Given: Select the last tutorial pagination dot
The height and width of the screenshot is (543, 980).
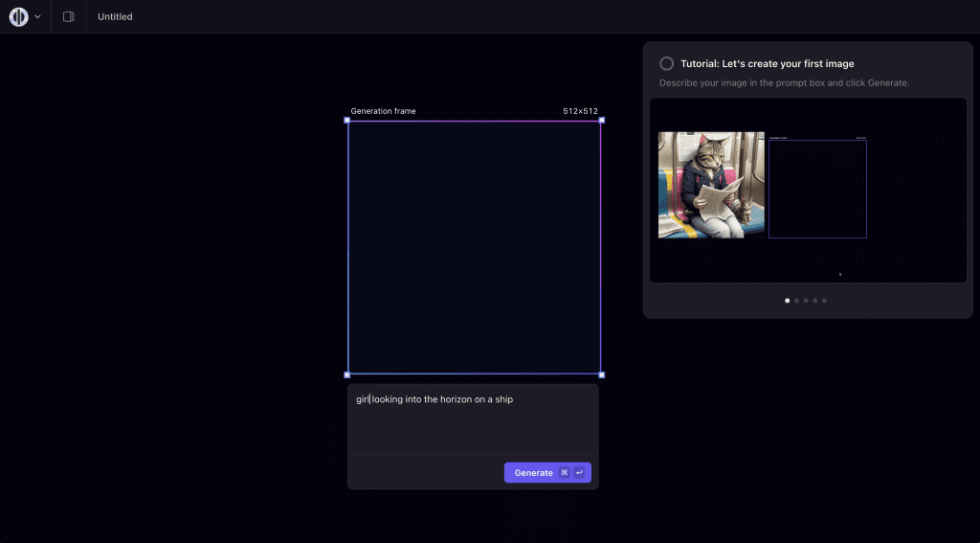Looking at the screenshot, I should coord(824,301).
